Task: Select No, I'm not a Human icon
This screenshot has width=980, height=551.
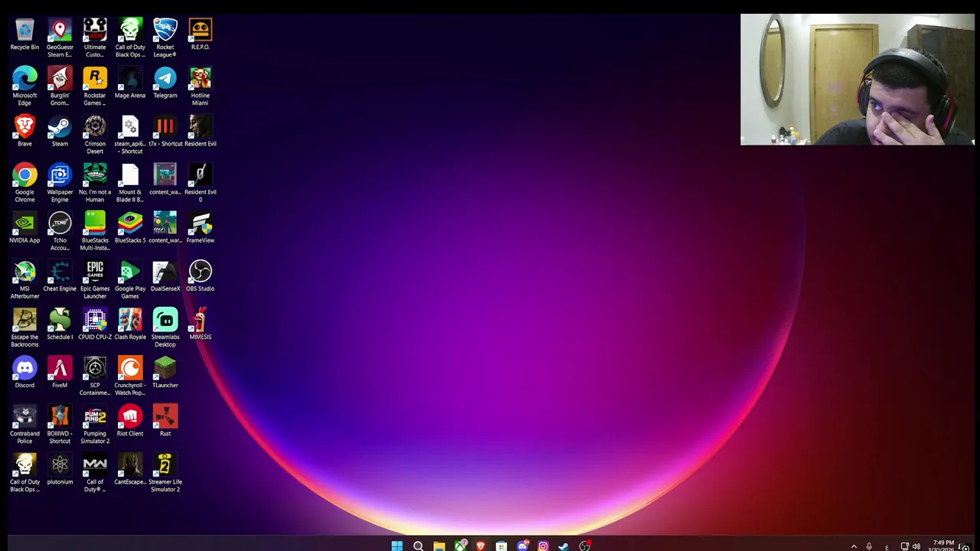Action: pos(95,183)
